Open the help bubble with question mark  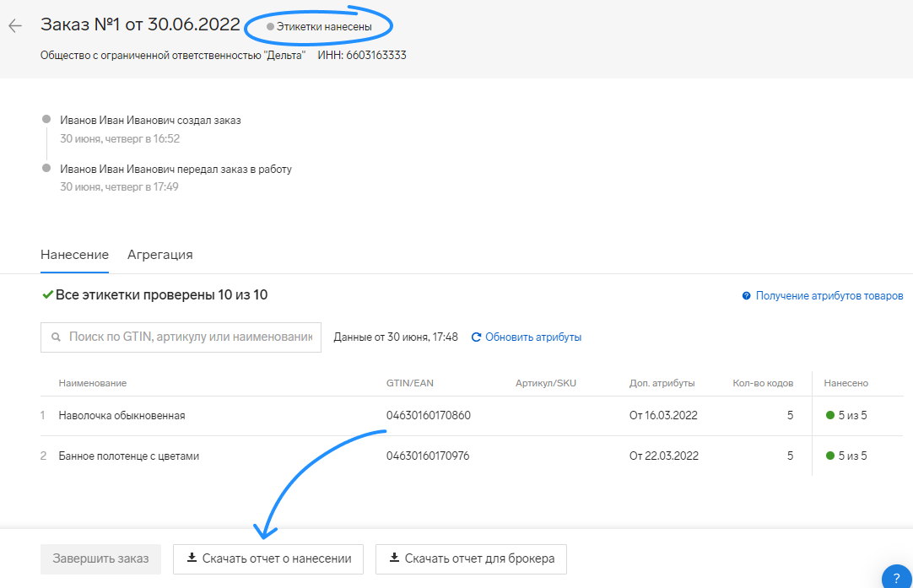(x=895, y=578)
